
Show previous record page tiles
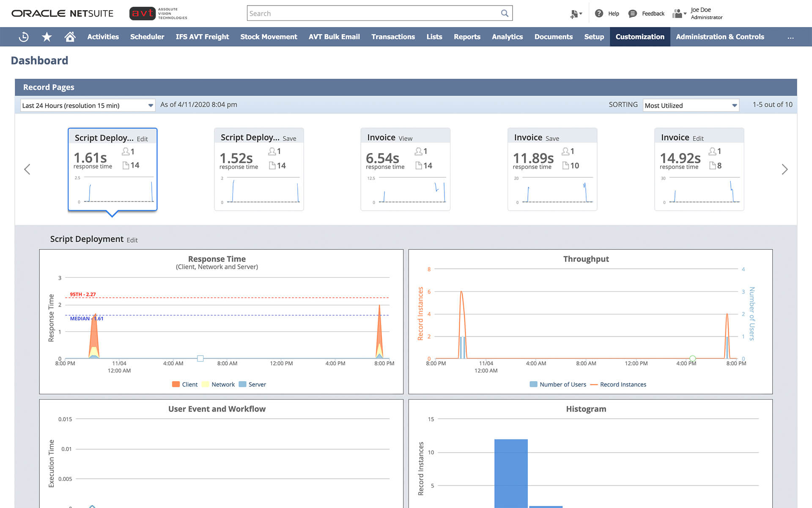[x=27, y=169]
